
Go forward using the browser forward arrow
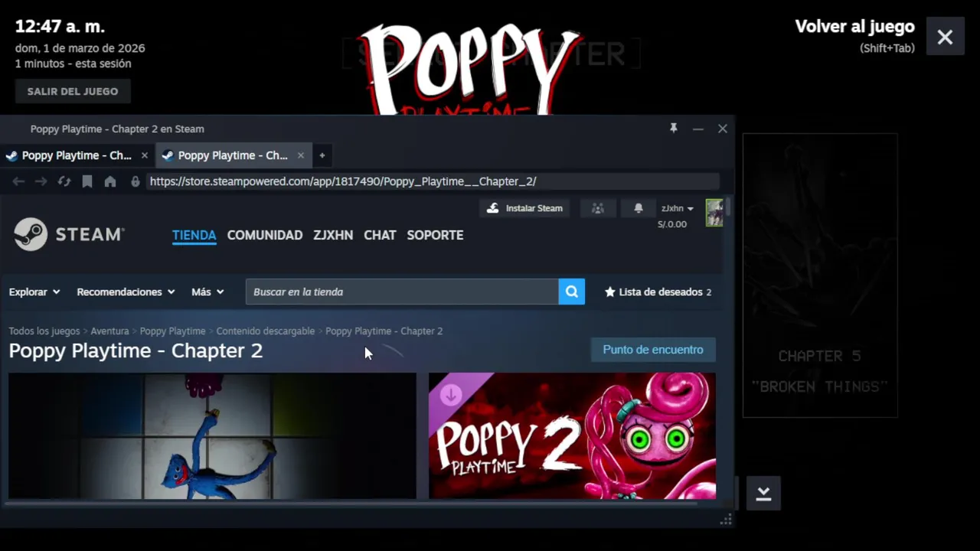tap(41, 181)
